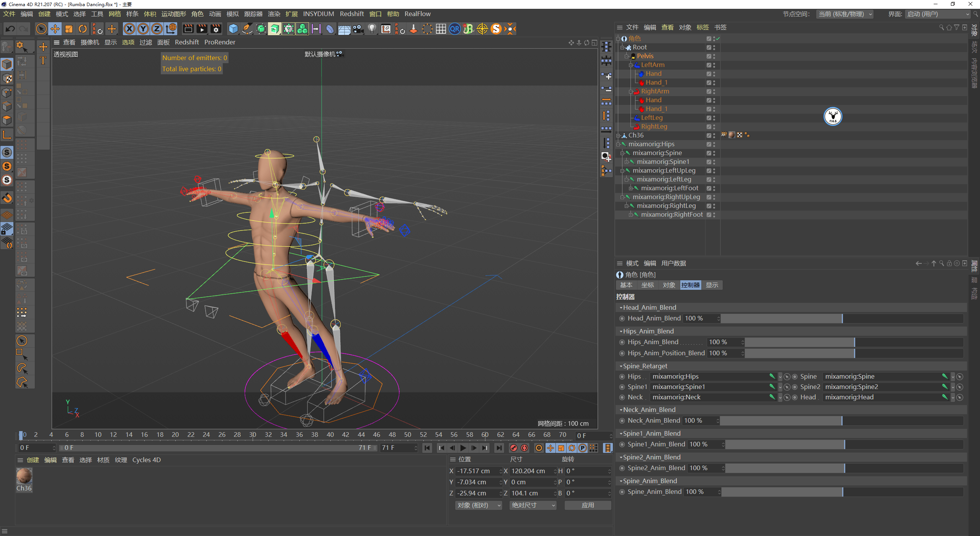
Task: Select the Scale tool
Action: coord(69,29)
